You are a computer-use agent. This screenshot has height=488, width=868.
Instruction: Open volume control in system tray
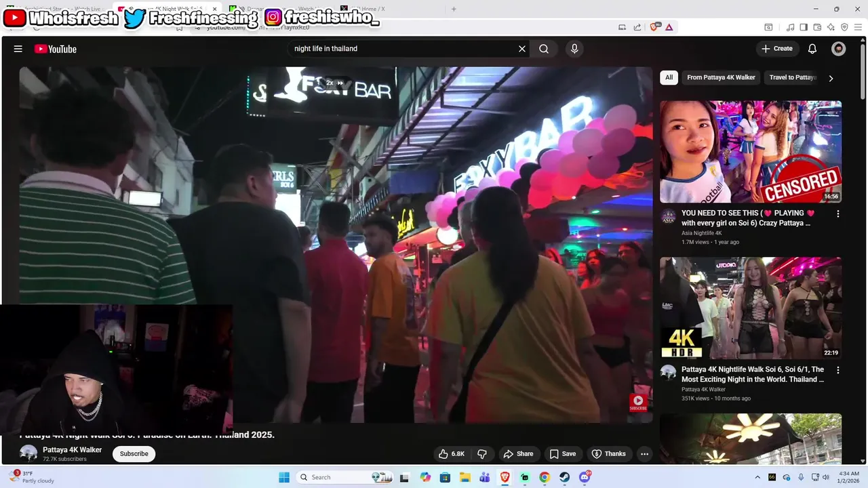825,477
